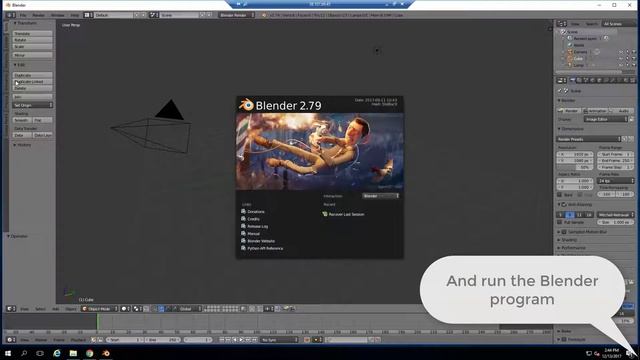Open File Explorer from taskbar
The image size is (640, 360).
(x=73, y=353)
